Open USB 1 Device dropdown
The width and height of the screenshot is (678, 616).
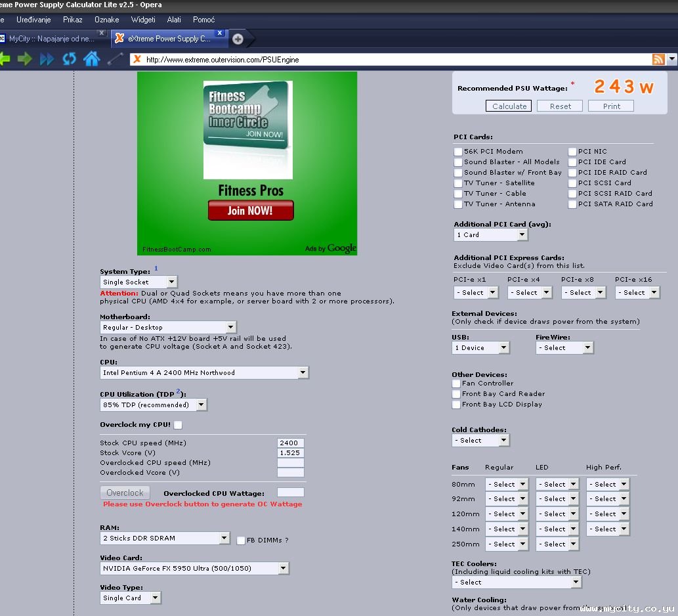coord(481,348)
